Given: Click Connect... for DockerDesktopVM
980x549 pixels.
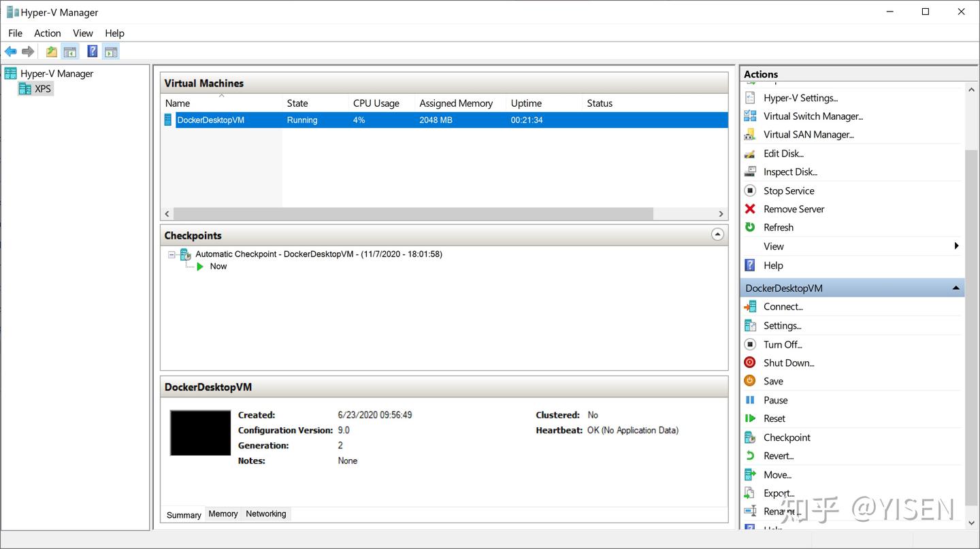Looking at the screenshot, I should 783,307.
